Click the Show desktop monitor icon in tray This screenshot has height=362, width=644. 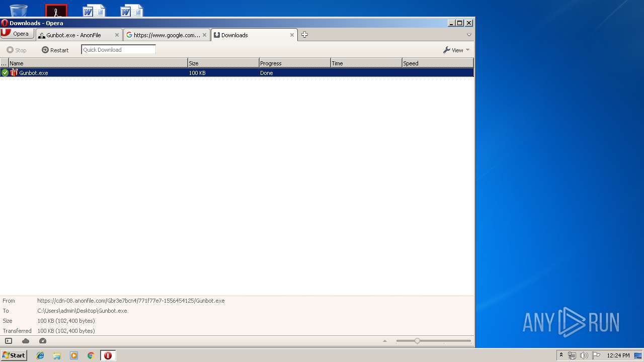point(638,355)
